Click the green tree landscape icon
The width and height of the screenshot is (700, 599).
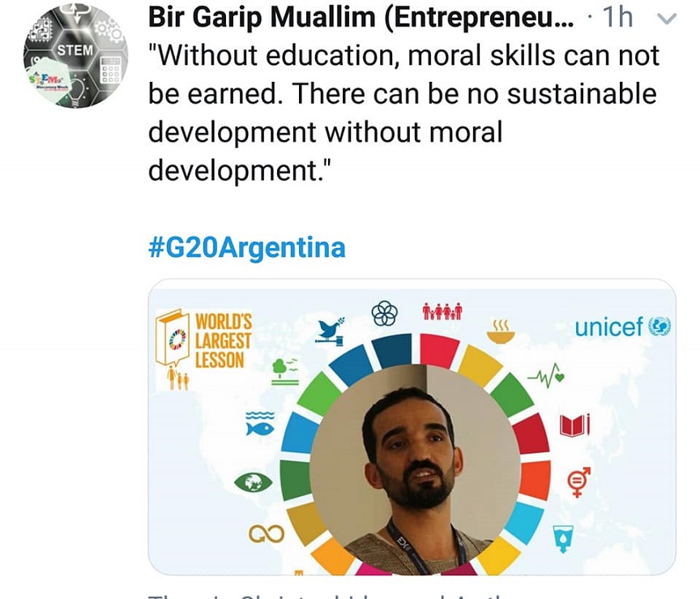coord(285,370)
